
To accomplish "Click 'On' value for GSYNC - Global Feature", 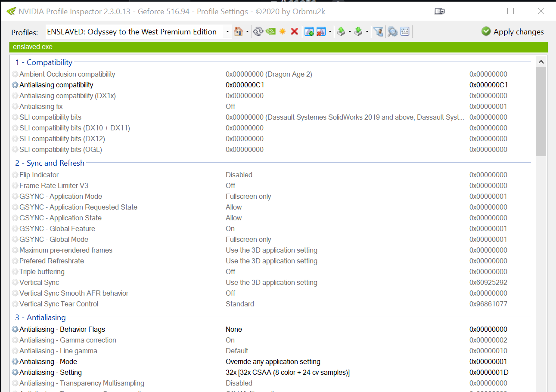I will (x=230, y=229).
